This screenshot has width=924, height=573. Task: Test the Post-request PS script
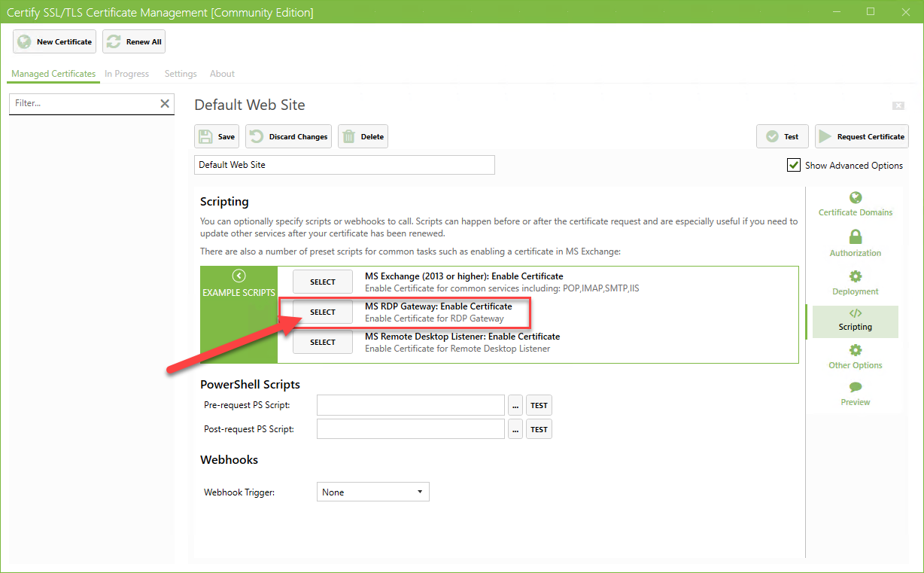[539, 430]
